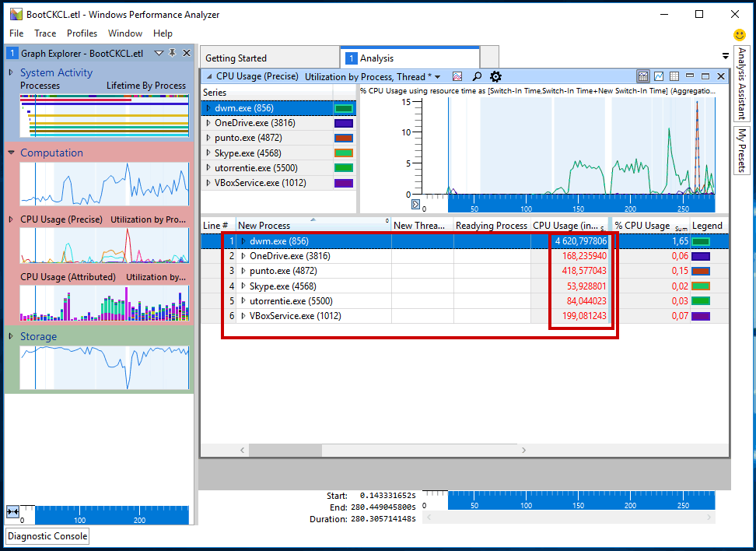Expand dwm.exe (856) in the Series list

[208, 108]
